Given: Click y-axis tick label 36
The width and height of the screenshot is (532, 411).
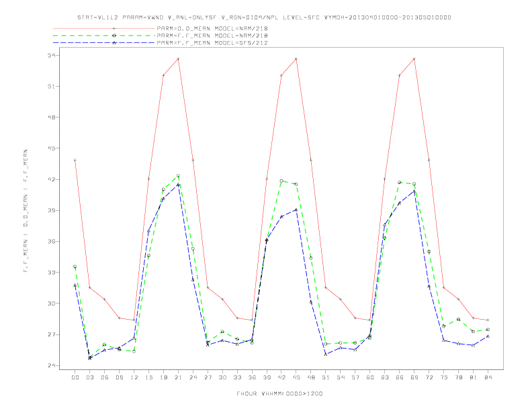Looking at the screenshot, I should pos(51,242).
